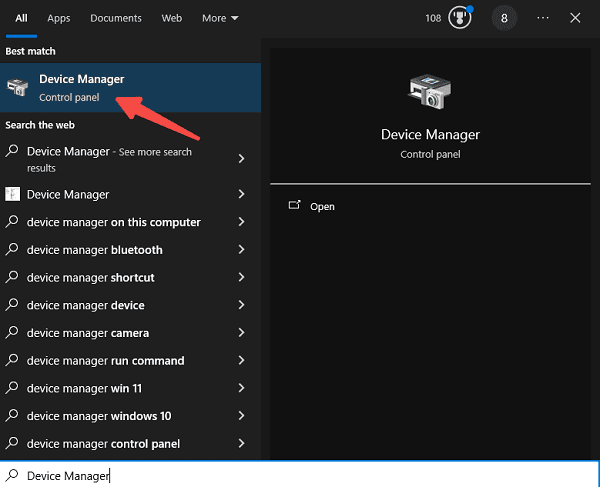Click magnifier icon beside 'device manager win 11'

(12, 388)
